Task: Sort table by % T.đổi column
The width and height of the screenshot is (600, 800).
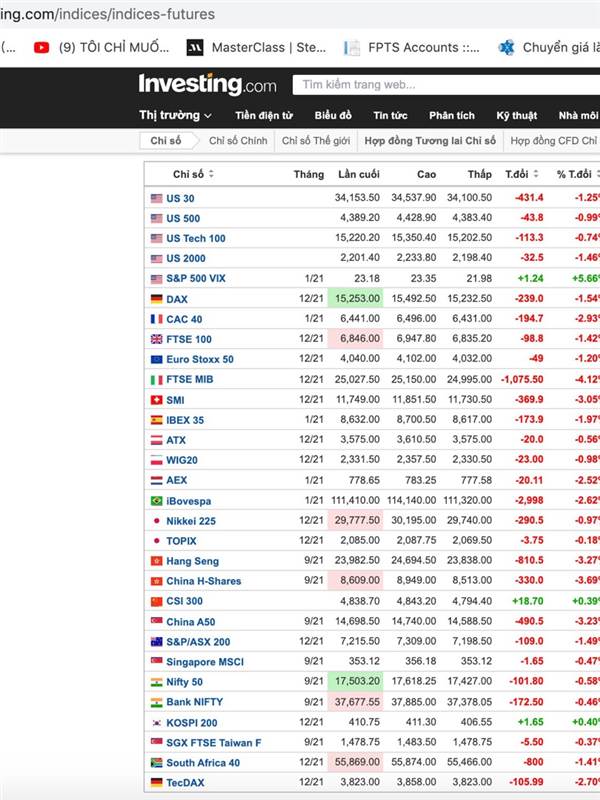Action: tap(578, 174)
